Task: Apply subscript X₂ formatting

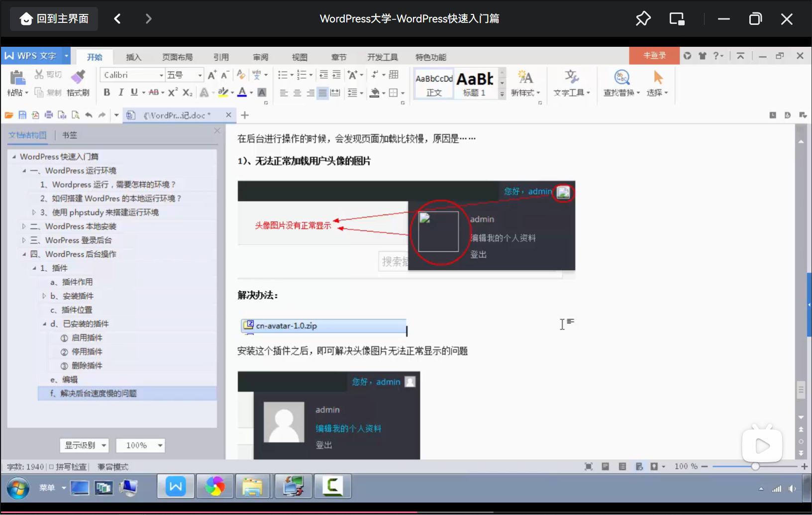Action: (187, 92)
